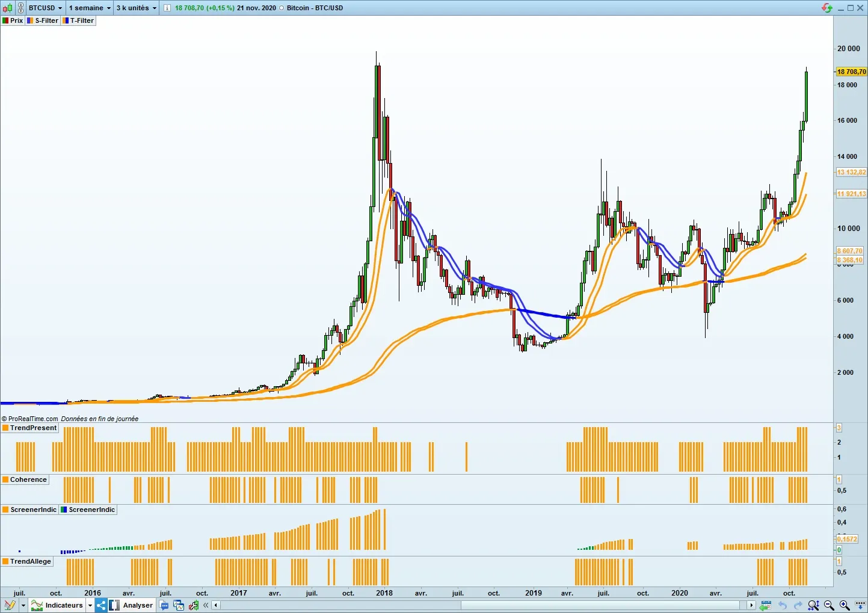The image size is (868, 613).
Task: Click the undo arrow icon
Action: [x=783, y=605]
